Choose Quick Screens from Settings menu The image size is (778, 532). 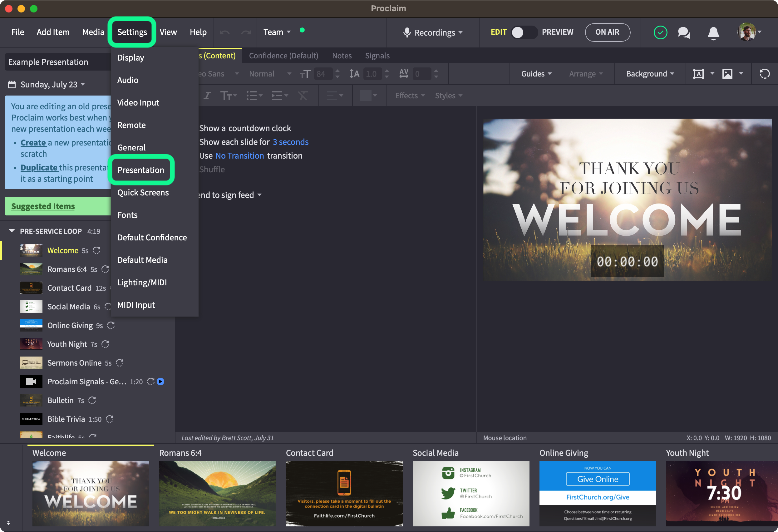click(143, 193)
